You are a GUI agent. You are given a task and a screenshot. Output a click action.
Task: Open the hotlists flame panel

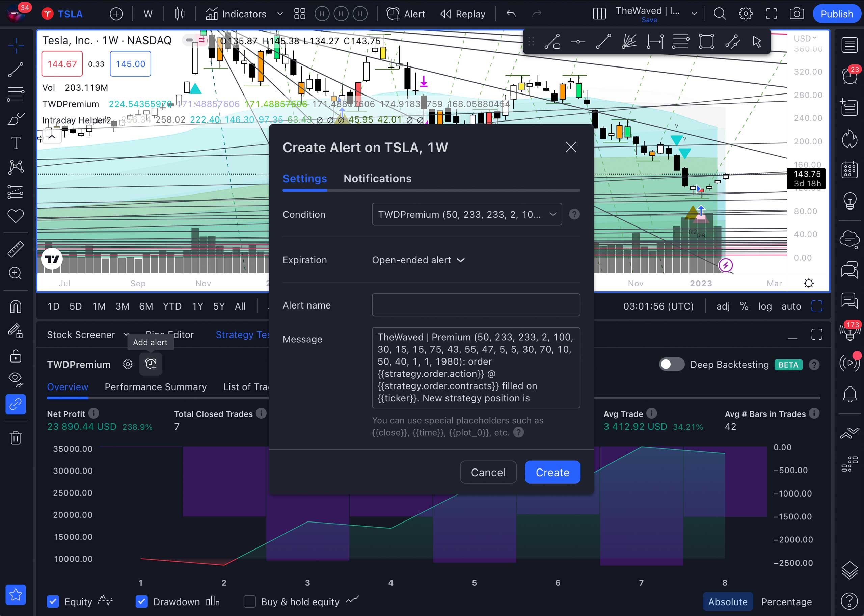pyautogui.click(x=849, y=138)
